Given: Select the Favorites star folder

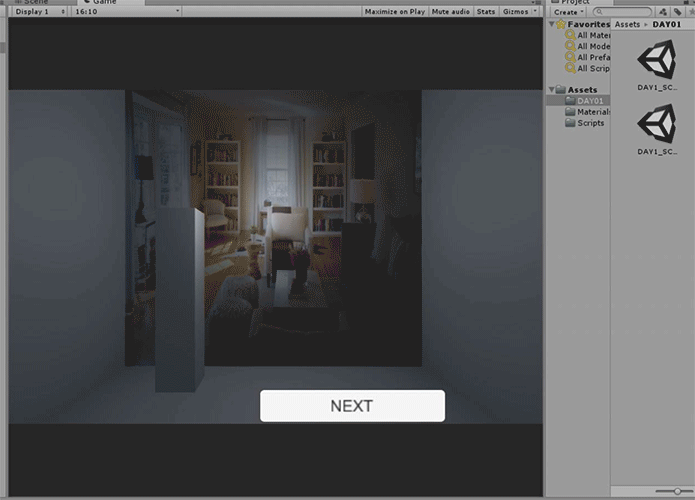Looking at the screenshot, I should tap(561, 24).
